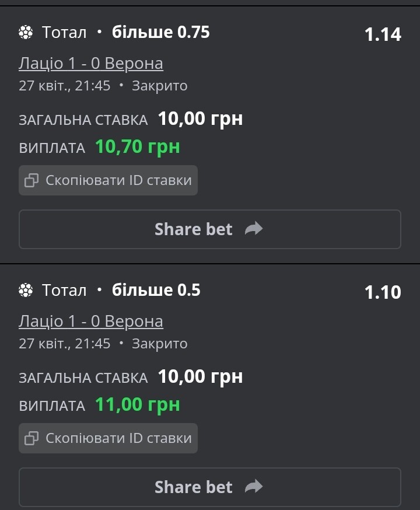Copy the bet ID of the 0.75 total bet
This screenshot has height=510, width=420.
108,180
